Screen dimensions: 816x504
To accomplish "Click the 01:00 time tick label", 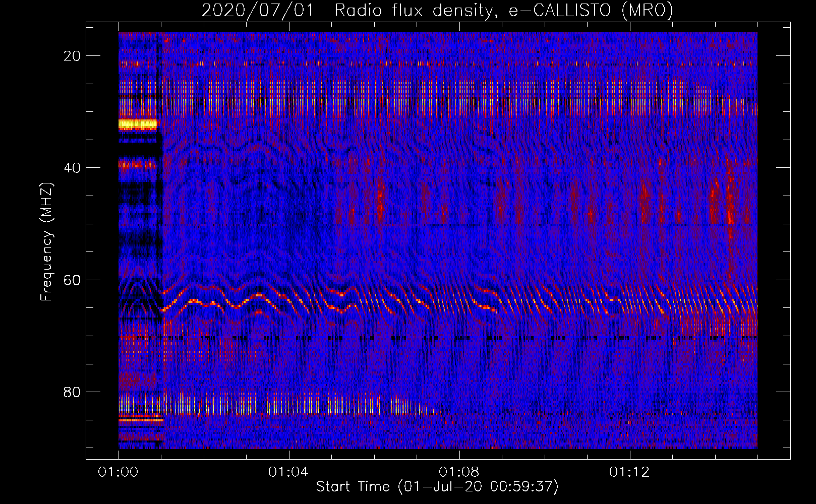I will 119,472.
